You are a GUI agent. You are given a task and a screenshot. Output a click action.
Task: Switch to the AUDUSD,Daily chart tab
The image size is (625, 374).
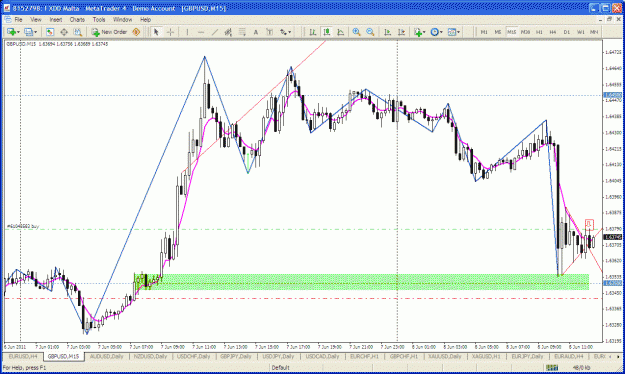point(106,356)
